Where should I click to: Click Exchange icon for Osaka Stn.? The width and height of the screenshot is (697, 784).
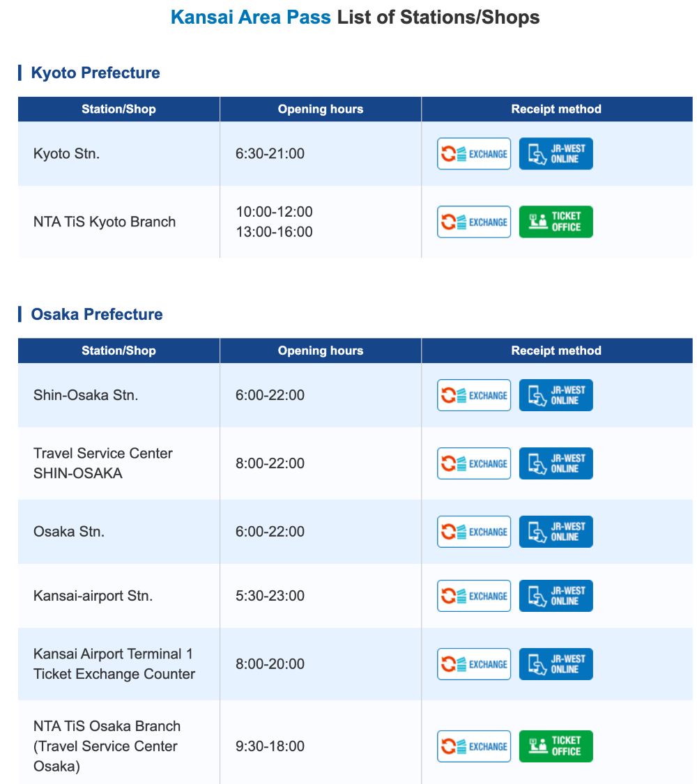pyautogui.click(x=474, y=532)
